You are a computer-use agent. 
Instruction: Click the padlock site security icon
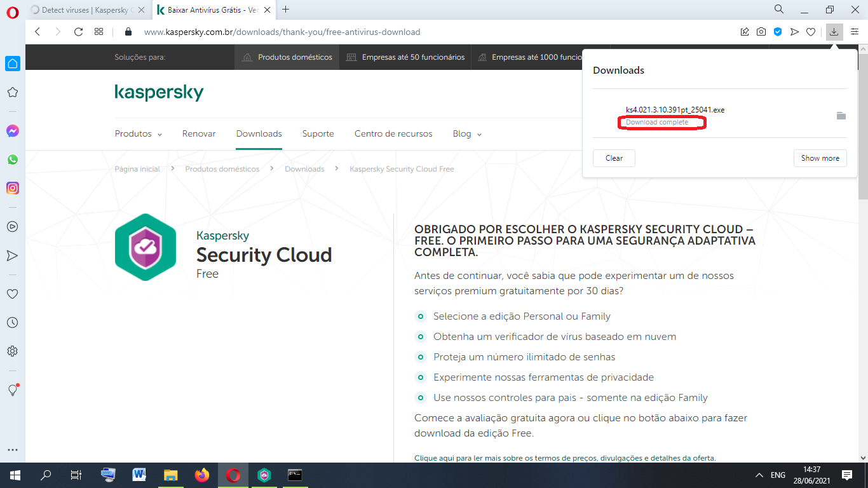coord(128,32)
